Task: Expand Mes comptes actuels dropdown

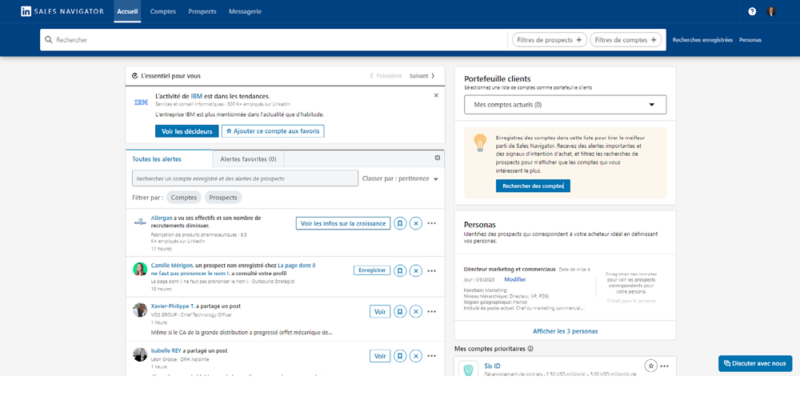Action: click(x=565, y=105)
